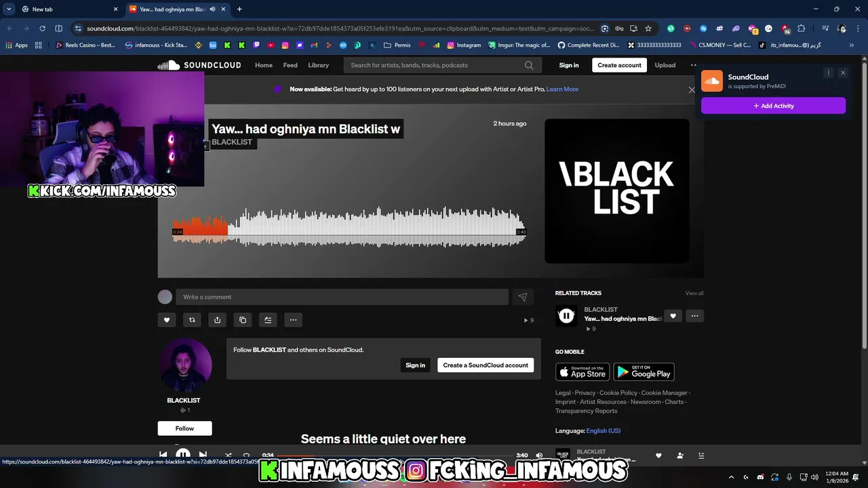Click Add Activity in PreMiD popup
868x488 pixels.
point(773,106)
